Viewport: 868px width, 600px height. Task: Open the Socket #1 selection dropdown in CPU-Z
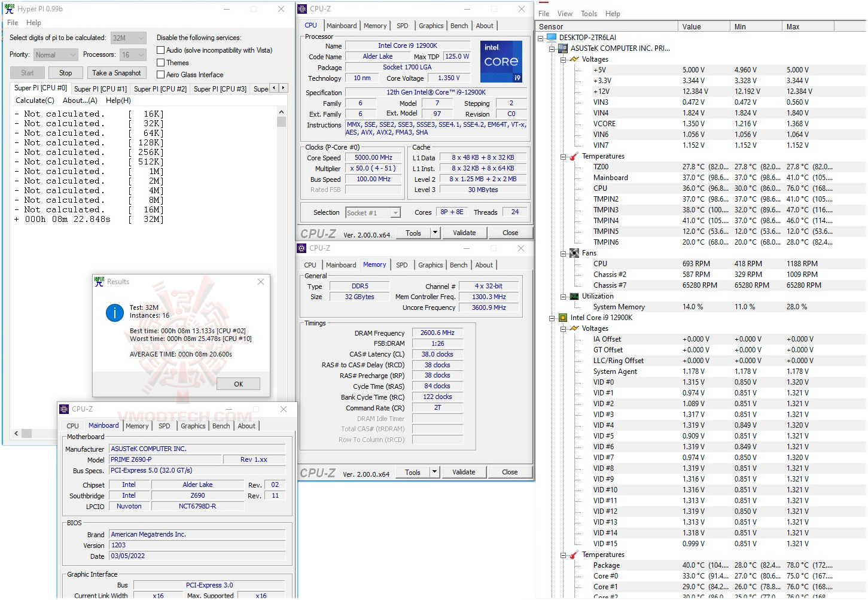tap(395, 212)
